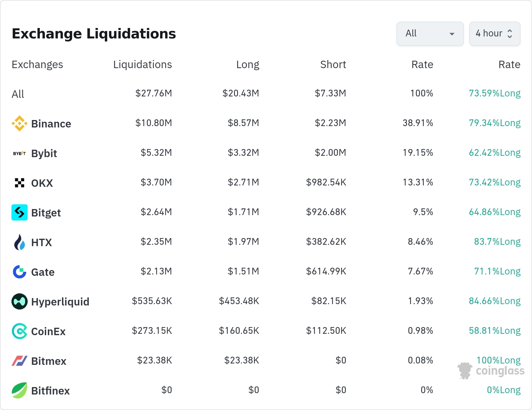Click the Bitfinex leaf logo icon

[20, 390]
